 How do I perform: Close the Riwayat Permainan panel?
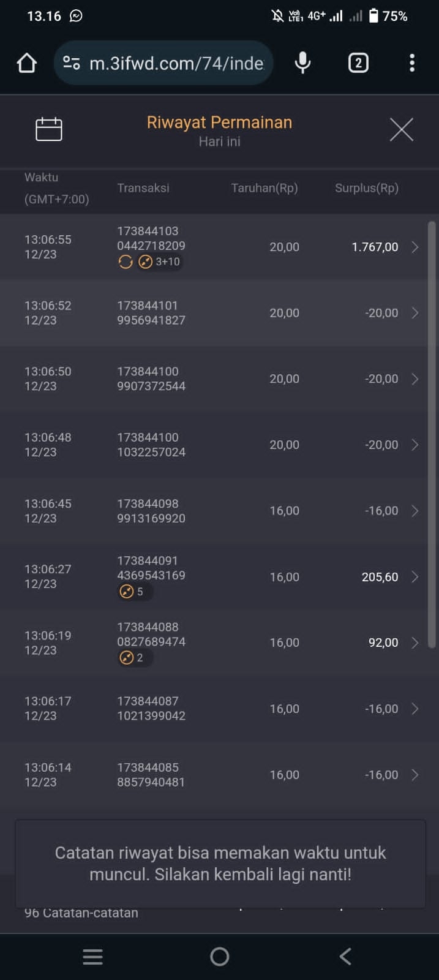[402, 129]
